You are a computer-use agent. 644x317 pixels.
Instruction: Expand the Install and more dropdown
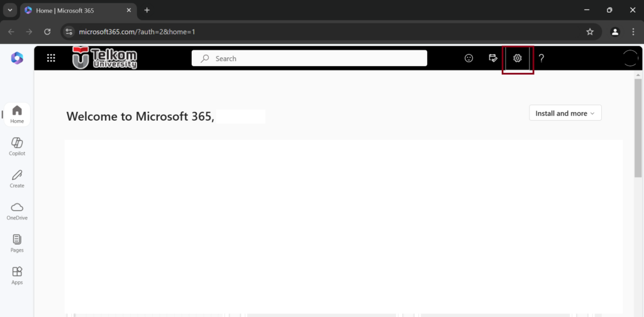565,113
